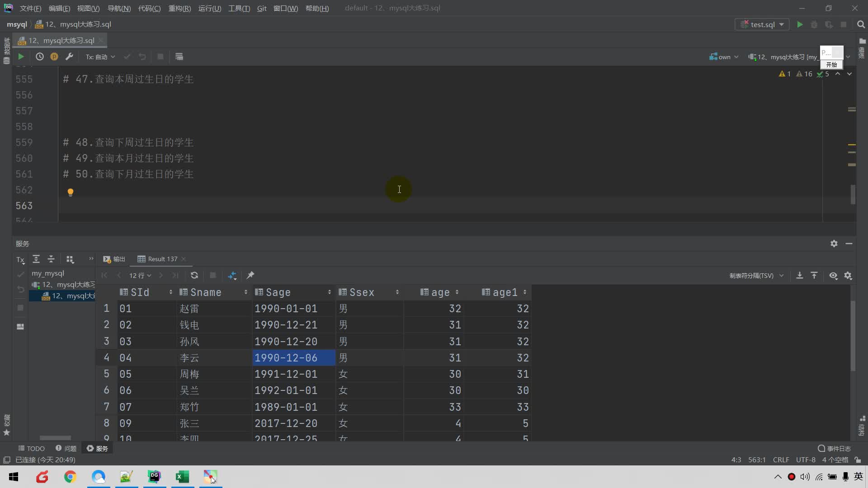
Task: Open the 制表符分隔(TSV) export format dropdown
Action: 756,276
